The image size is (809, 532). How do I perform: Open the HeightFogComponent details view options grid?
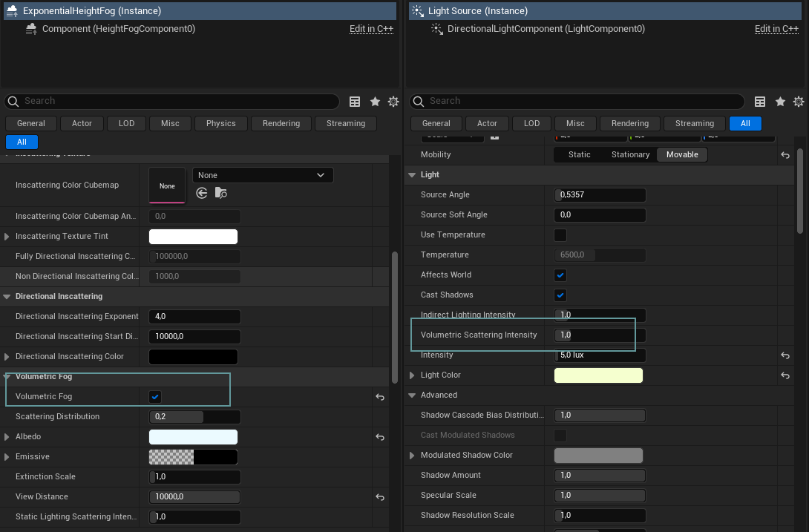pyautogui.click(x=355, y=102)
